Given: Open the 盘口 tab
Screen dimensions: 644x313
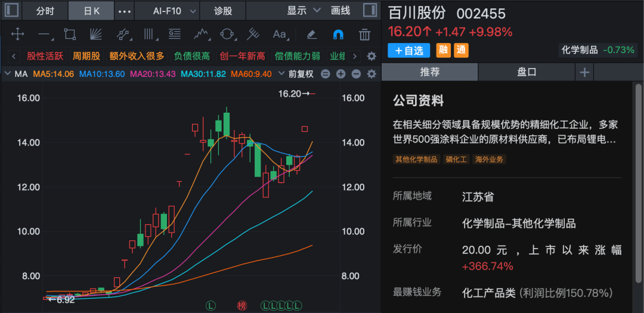Looking at the screenshot, I should tap(526, 72).
